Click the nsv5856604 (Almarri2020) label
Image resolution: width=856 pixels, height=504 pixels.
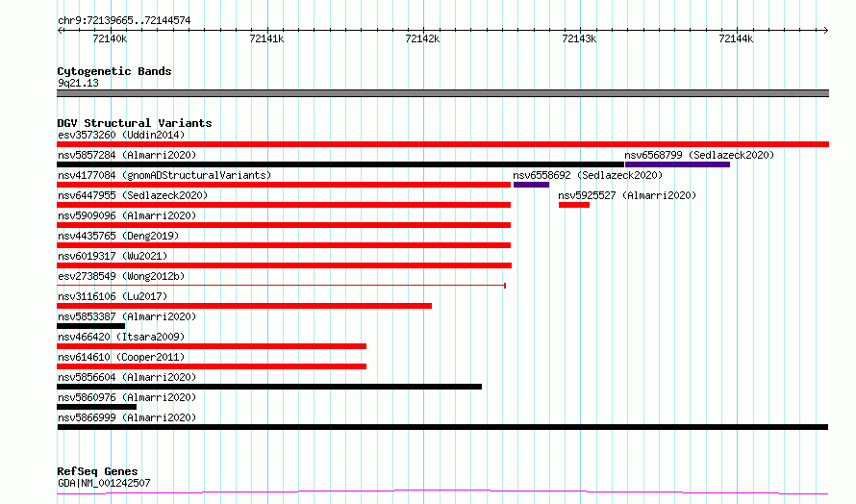tap(127, 377)
